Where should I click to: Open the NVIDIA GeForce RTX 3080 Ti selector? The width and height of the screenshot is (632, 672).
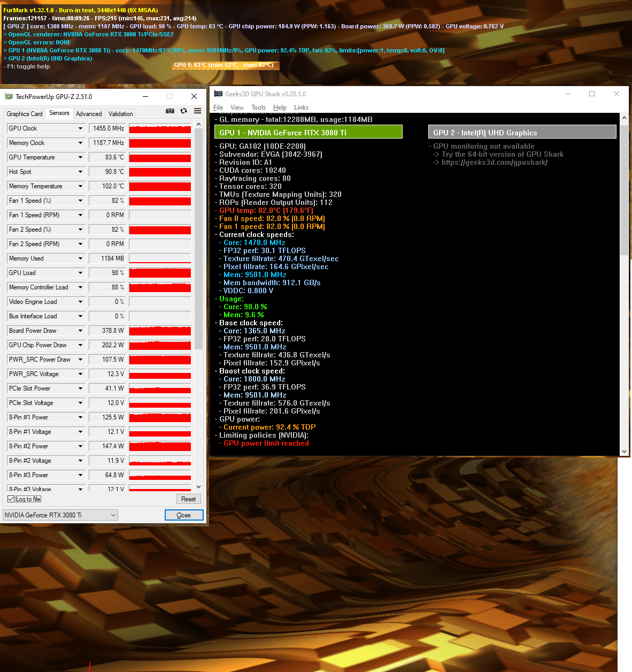tap(60, 515)
